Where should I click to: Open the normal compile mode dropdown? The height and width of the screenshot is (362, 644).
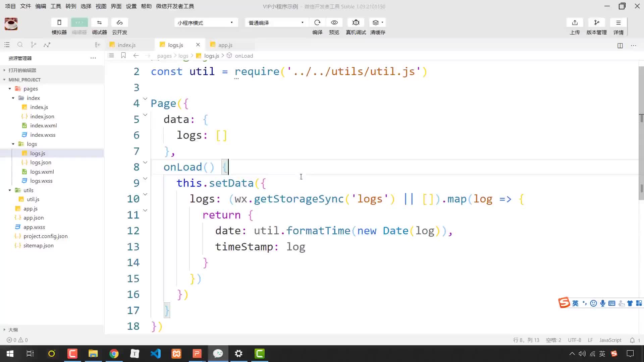coord(276,22)
